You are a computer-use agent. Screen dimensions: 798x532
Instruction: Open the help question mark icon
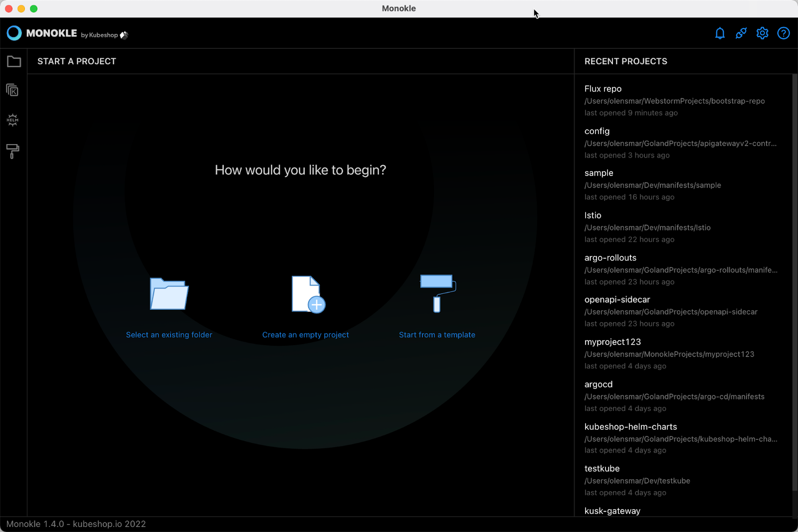point(784,33)
